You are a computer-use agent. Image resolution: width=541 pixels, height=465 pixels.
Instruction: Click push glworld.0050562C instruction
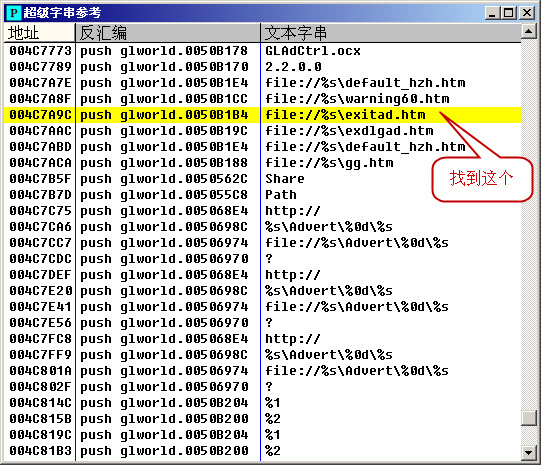164,179
